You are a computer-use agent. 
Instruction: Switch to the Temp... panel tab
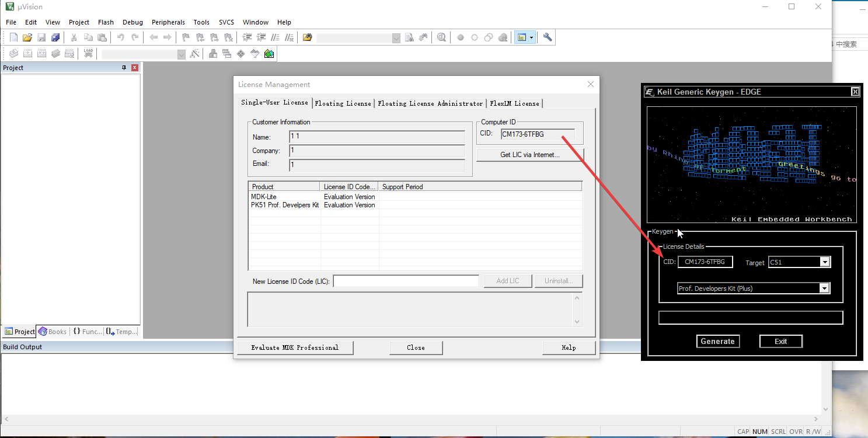(121, 332)
